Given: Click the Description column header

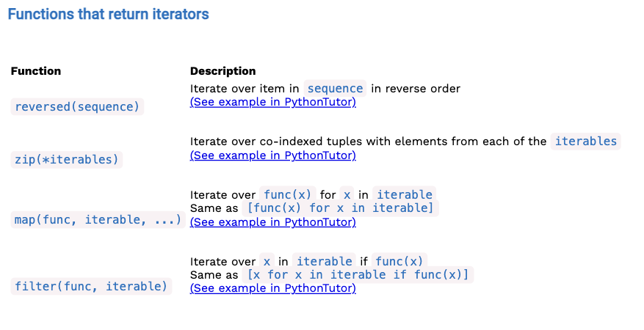Looking at the screenshot, I should (x=222, y=71).
